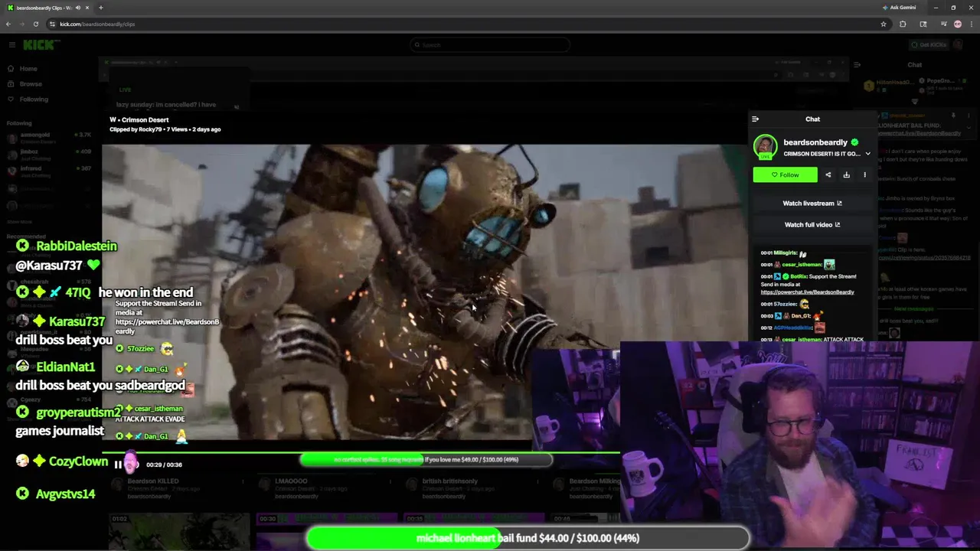Pause the clip with the pause icon
The image size is (980, 551).
118,465
